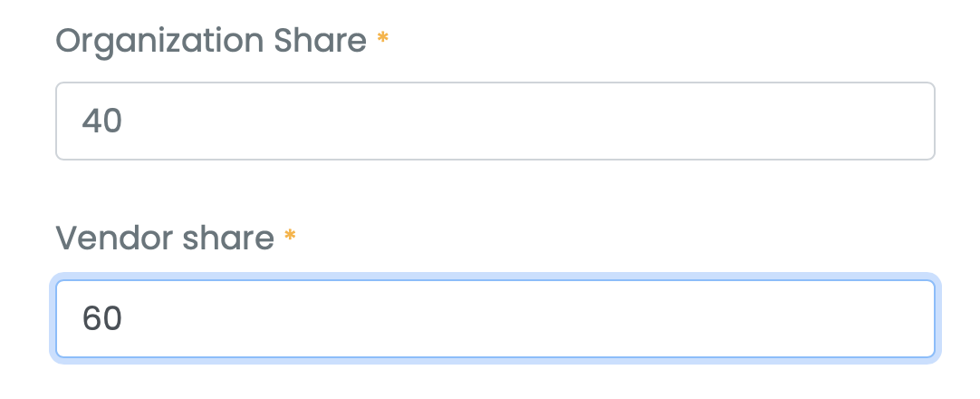980x399 pixels.
Task: Click empty space inside Organization Share field
Action: [634, 122]
